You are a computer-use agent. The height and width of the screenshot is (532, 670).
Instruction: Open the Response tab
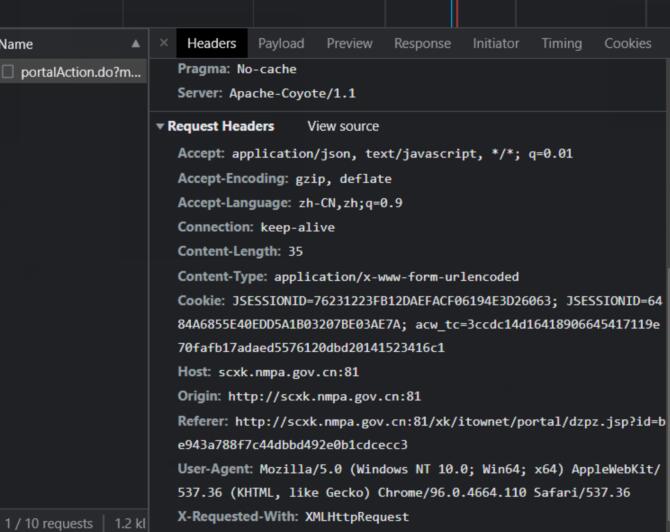(x=422, y=44)
